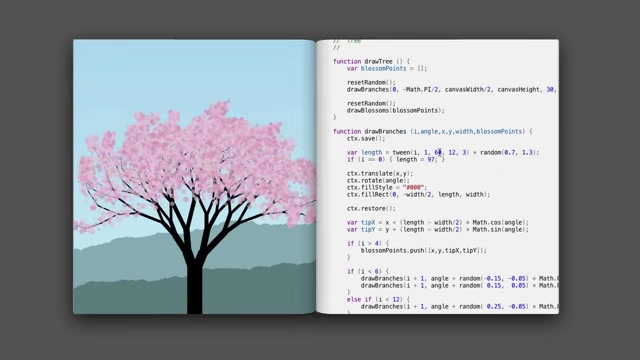The height and width of the screenshot is (360, 640).
Task: Click the 12 in 'else if (i < 12)'
Action: pyautogui.click(x=396, y=299)
